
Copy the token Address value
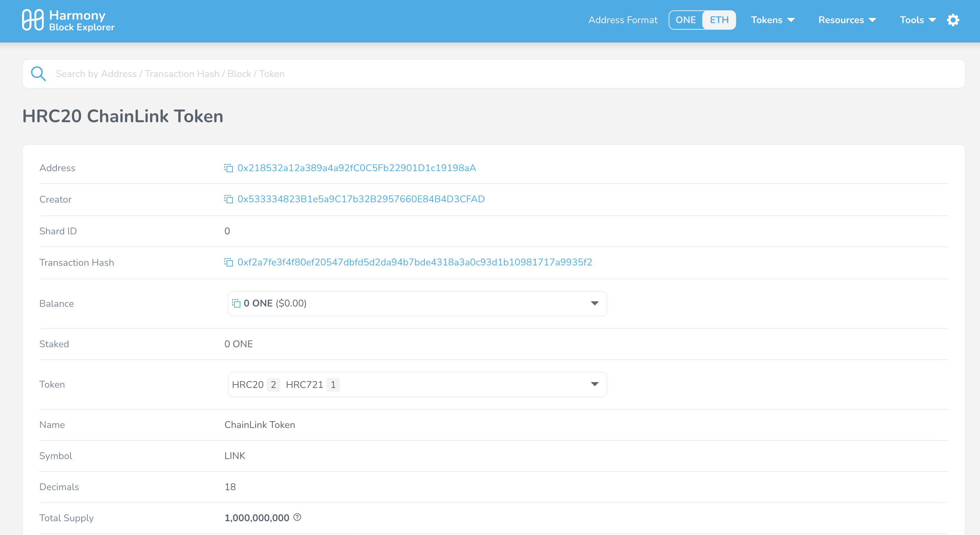(x=228, y=168)
